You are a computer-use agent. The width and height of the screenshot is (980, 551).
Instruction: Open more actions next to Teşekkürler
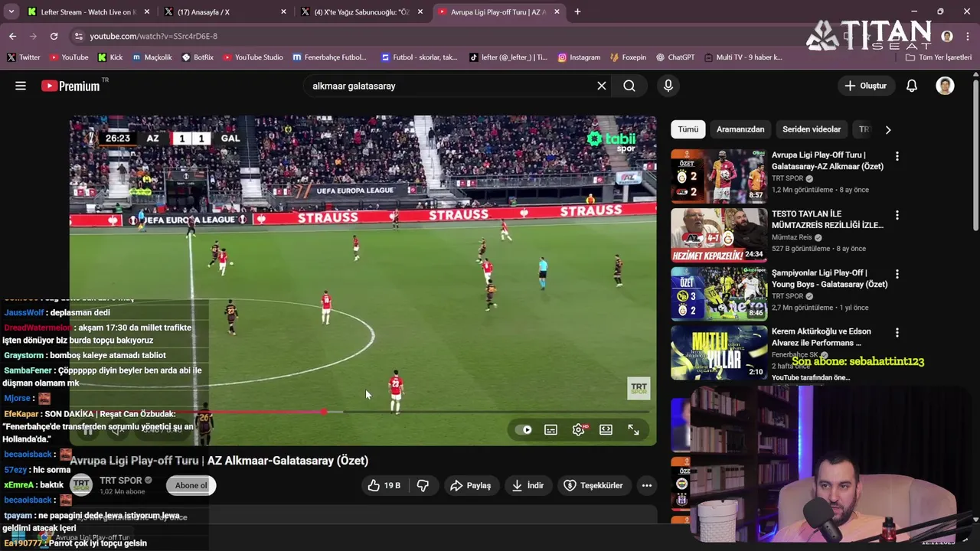point(647,485)
